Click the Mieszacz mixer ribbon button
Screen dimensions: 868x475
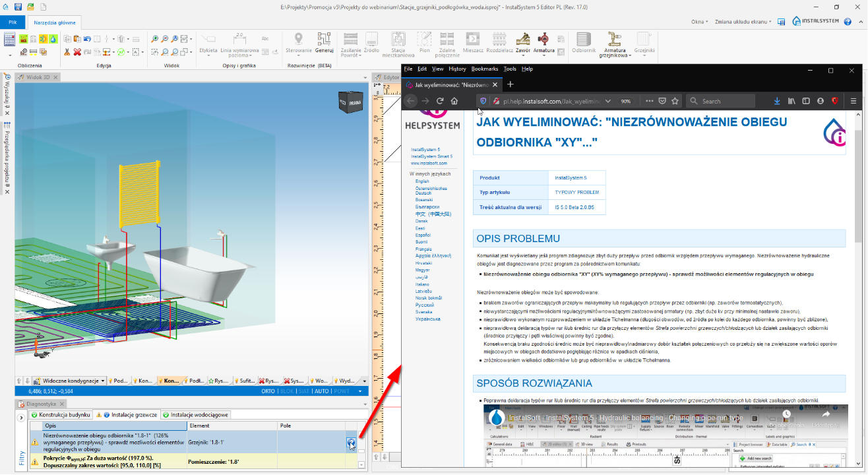(473, 43)
